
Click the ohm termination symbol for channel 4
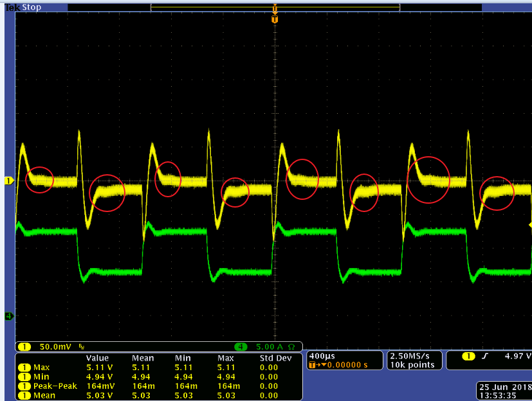[x=291, y=347]
